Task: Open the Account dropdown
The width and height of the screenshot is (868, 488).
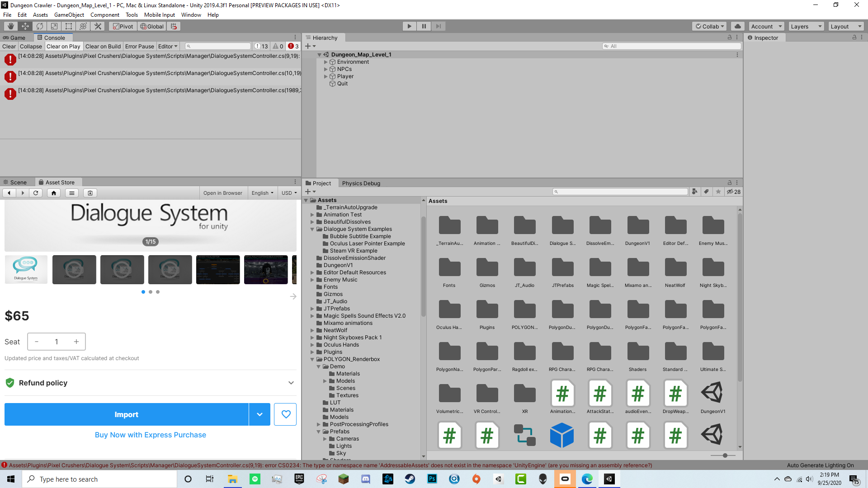Action: [x=766, y=26]
